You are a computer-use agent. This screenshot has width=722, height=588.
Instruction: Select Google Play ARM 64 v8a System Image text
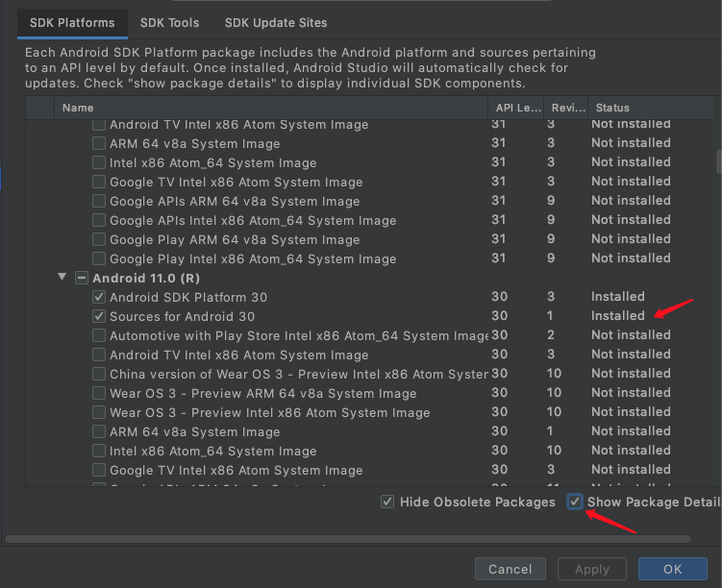[235, 239]
